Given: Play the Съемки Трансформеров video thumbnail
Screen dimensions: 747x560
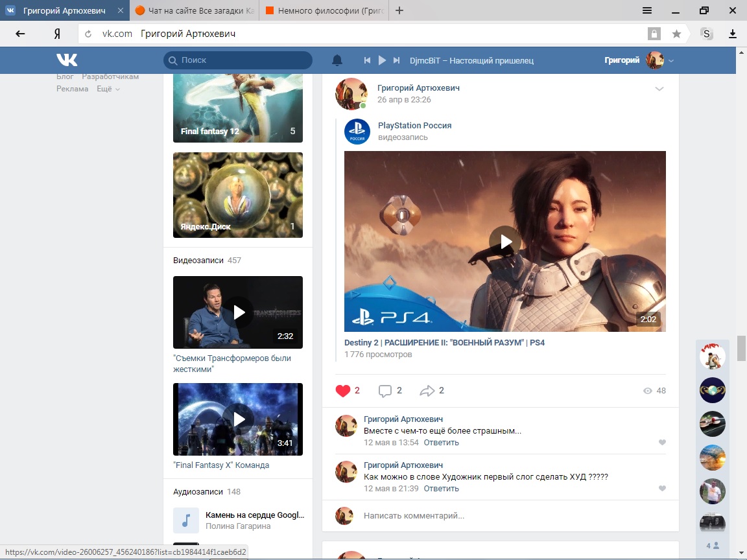Looking at the screenshot, I should 238,312.
